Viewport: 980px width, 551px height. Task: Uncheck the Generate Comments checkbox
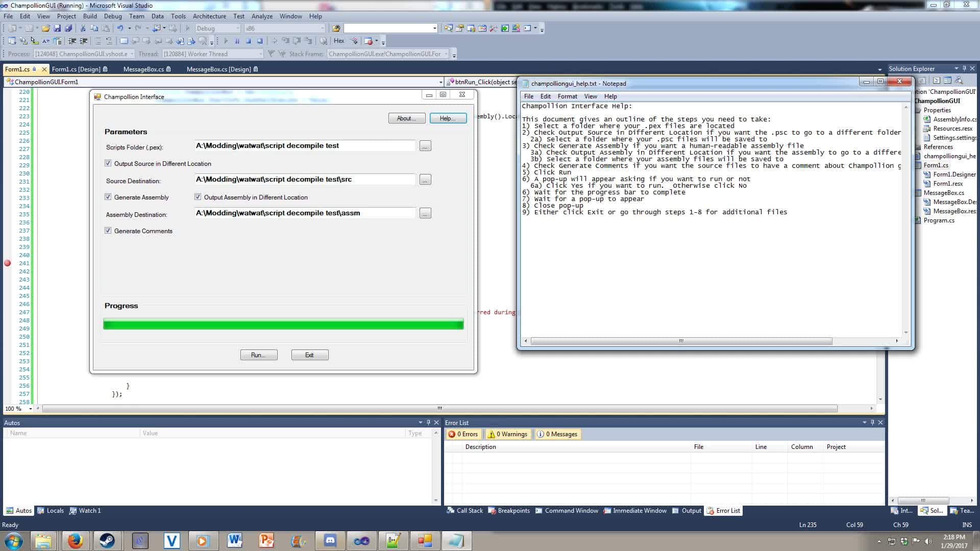coord(108,231)
